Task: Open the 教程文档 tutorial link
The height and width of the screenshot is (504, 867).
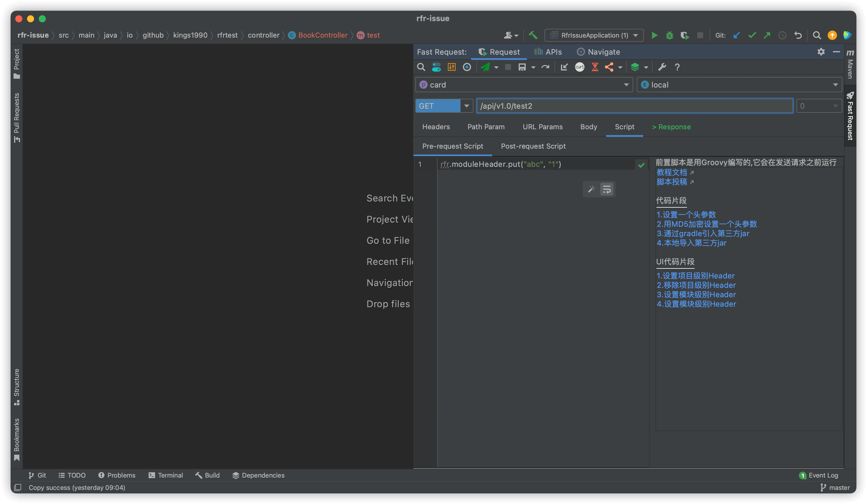Action: click(x=672, y=172)
